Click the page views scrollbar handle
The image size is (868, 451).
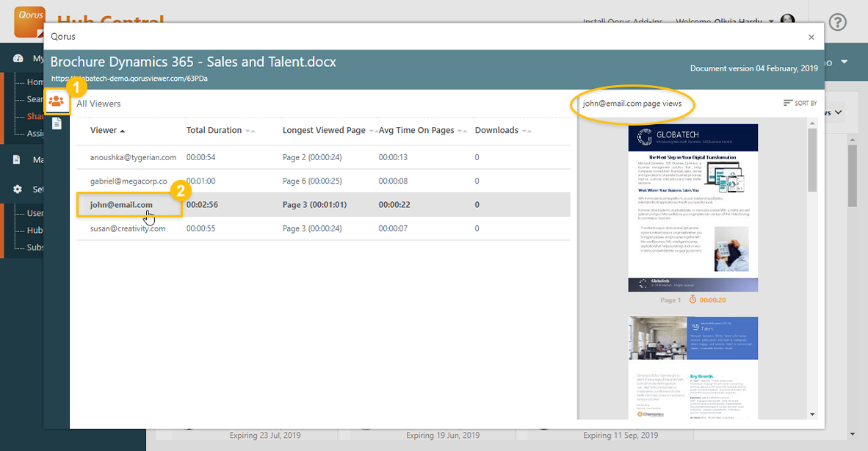(812, 160)
